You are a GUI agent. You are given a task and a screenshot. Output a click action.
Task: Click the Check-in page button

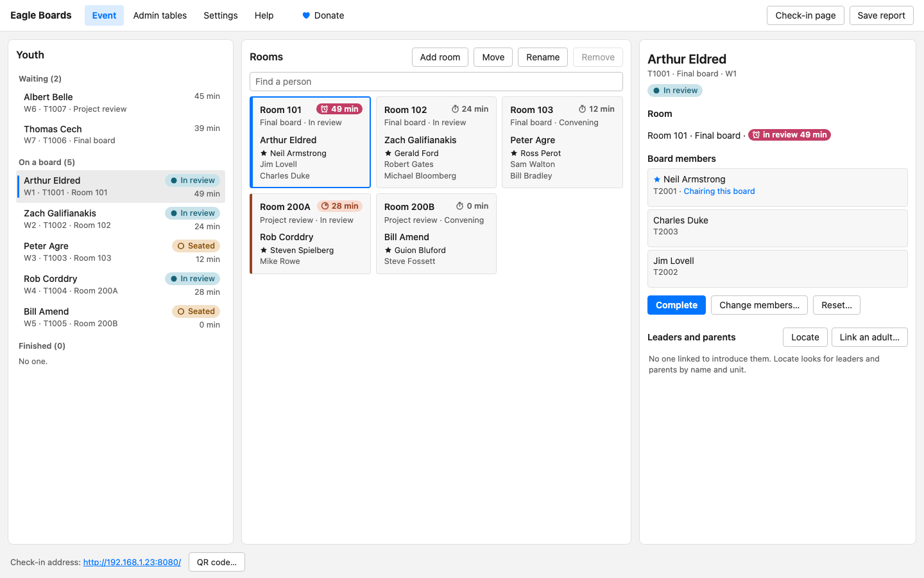tap(805, 15)
